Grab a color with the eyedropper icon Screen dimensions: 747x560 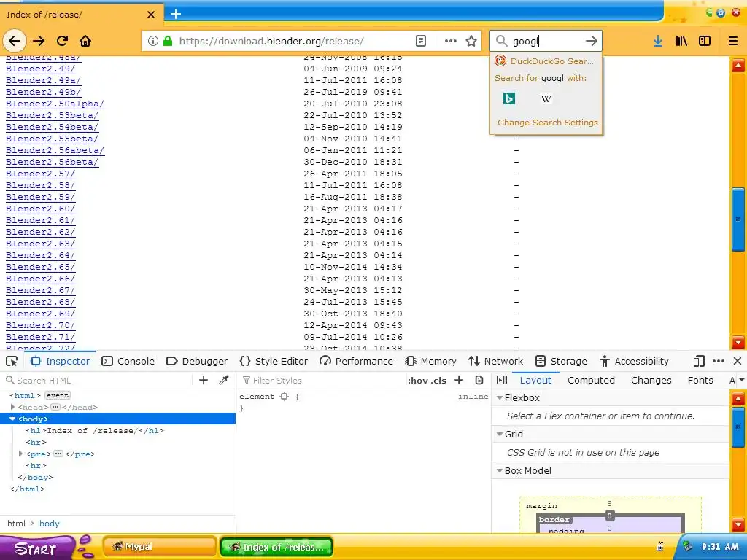(x=223, y=380)
